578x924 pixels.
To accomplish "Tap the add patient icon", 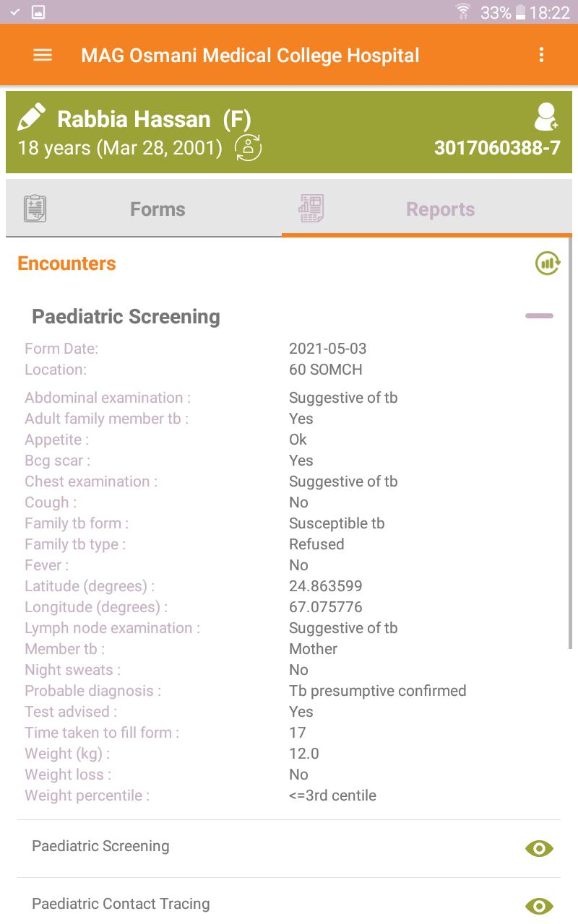I will coord(546,116).
